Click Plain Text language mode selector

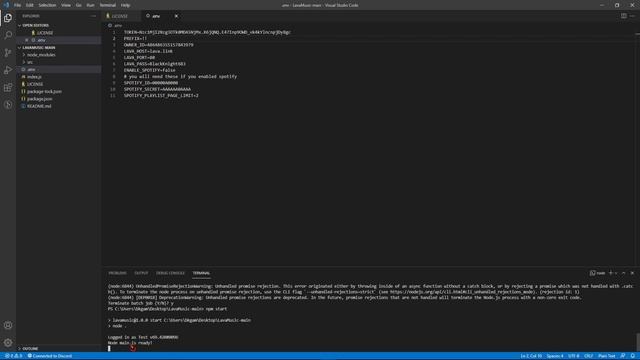(x=607, y=356)
